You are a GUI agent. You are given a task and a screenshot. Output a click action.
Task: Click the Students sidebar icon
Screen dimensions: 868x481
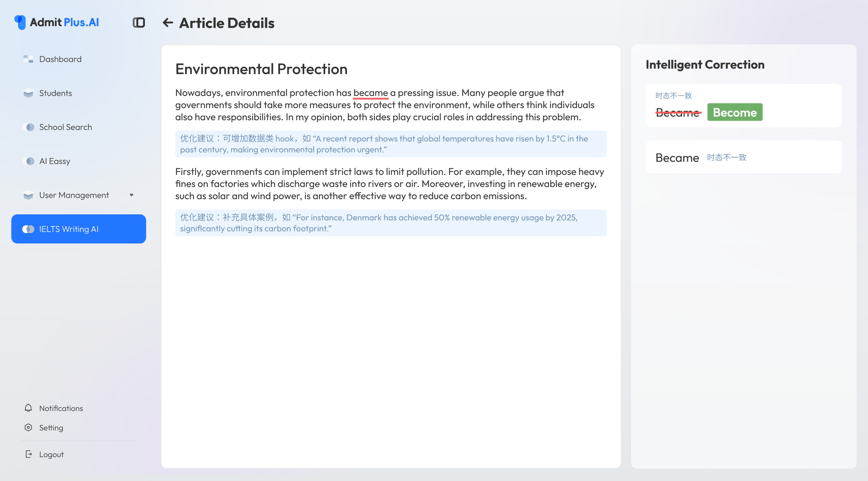click(28, 93)
